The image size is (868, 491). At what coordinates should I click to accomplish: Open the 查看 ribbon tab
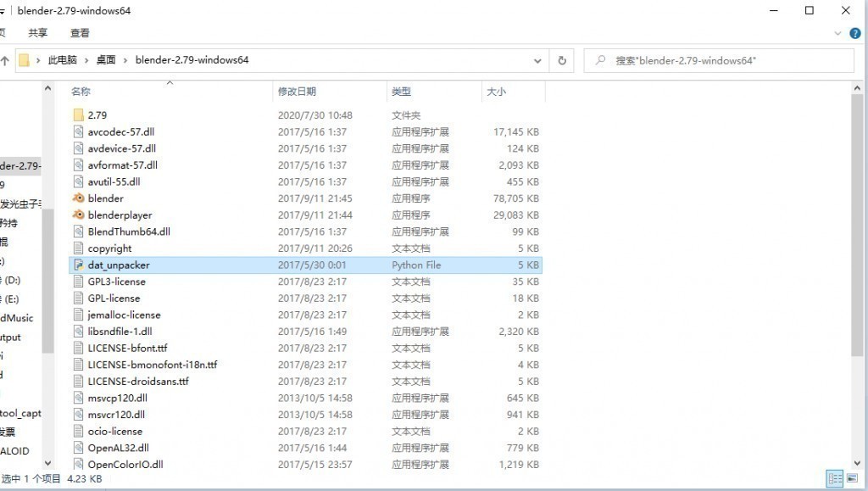coord(80,33)
